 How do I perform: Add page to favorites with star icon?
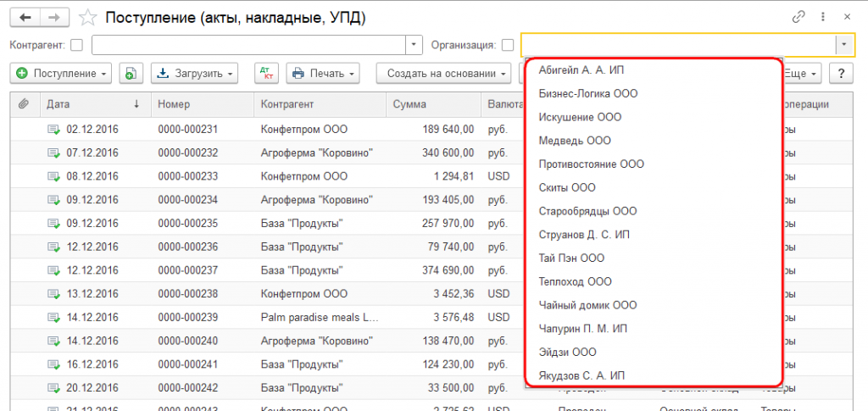point(87,18)
